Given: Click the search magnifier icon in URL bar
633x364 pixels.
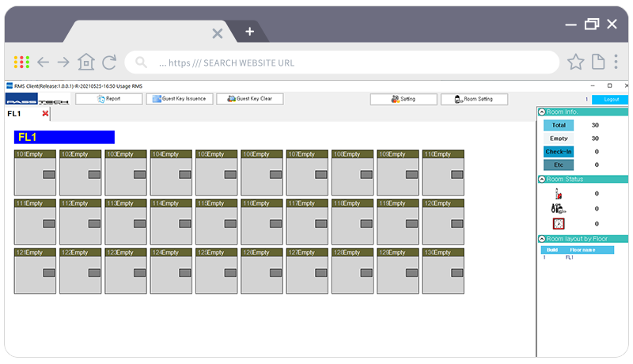Looking at the screenshot, I should tap(141, 63).
